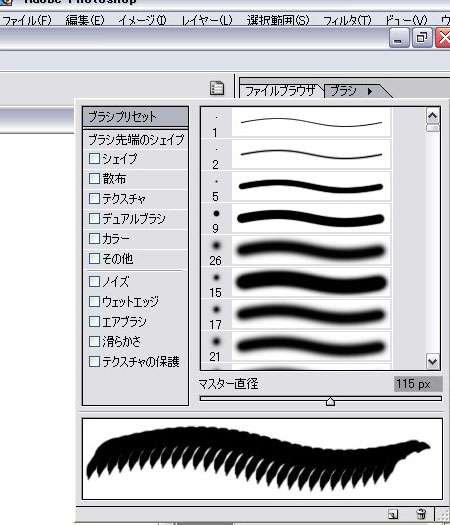Image resolution: width=450 pixels, height=525 pixels.
Task: Open the シェイプ options label
Action: pos(120,159)
